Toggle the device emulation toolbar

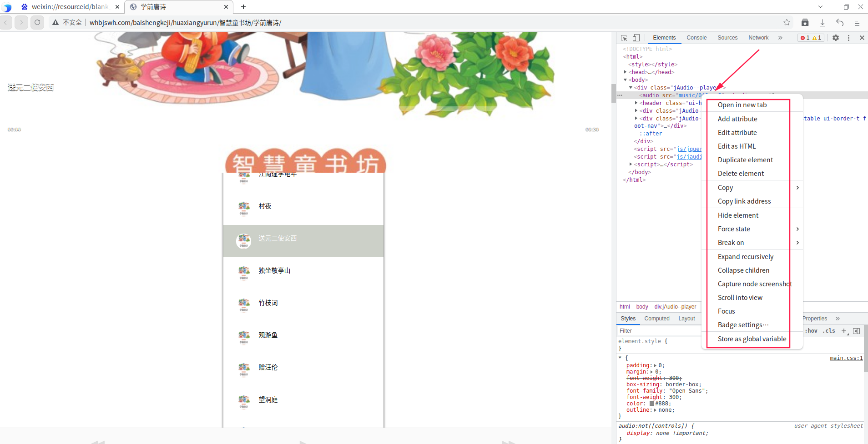click(636, 38)
